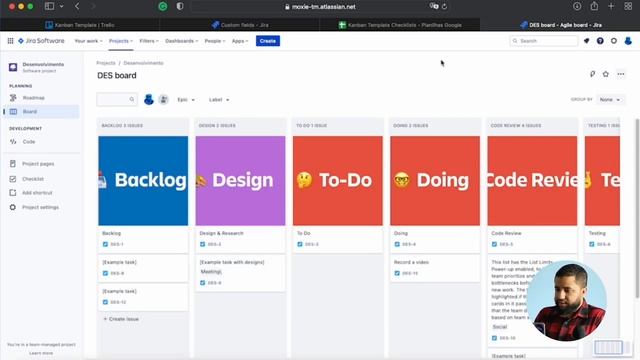The image size is (640, 360).
Task: Open the app switcher grid icon
Action: [11, 41]
